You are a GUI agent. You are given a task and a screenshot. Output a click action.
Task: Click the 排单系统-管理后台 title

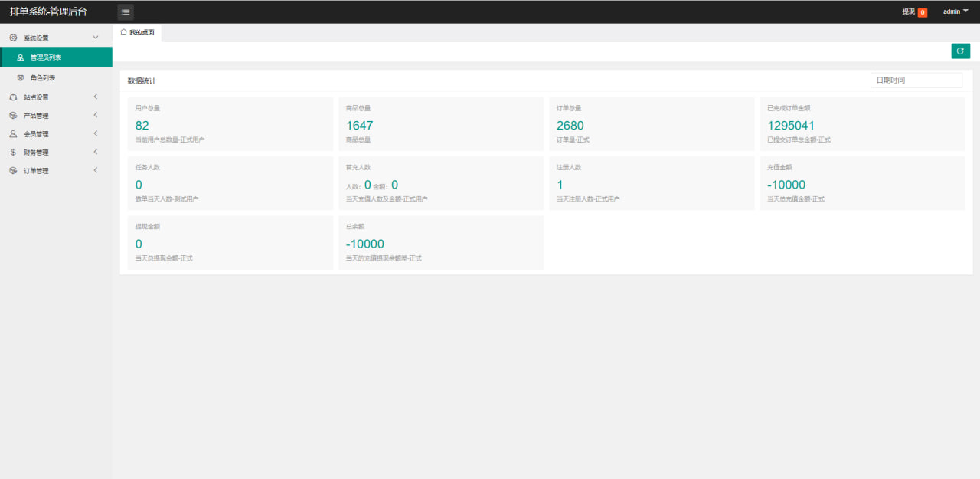pos(48,11)
